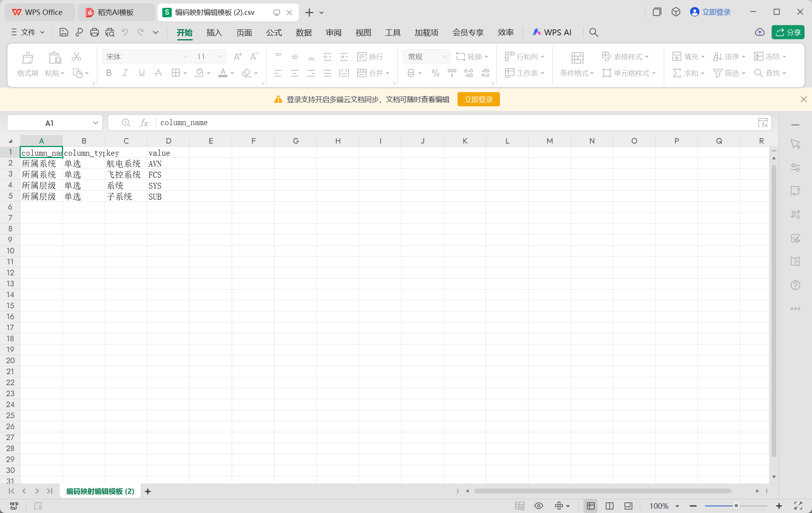Toggle Bold formatting
The image size is (812, 513).
pyautogui.click(x=109, y=73)
